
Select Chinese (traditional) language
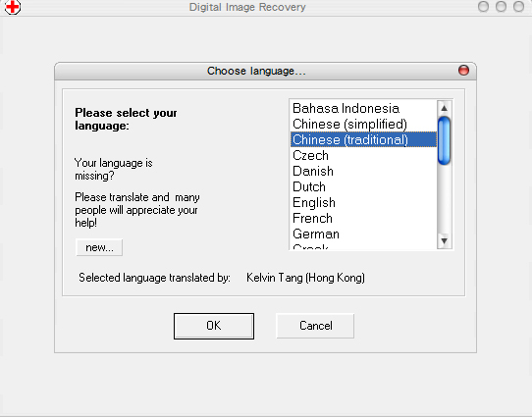pos(363,139)
